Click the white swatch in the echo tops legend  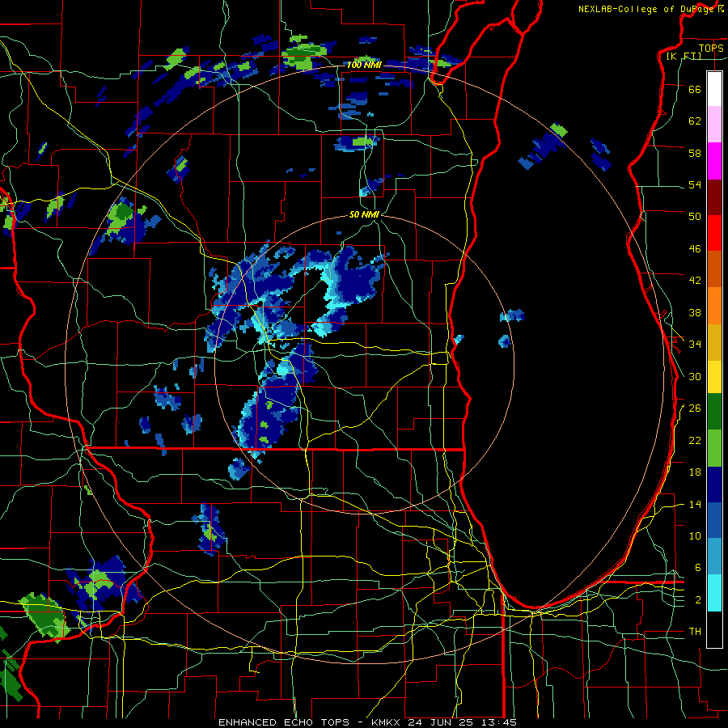click(x=714, y=89)
